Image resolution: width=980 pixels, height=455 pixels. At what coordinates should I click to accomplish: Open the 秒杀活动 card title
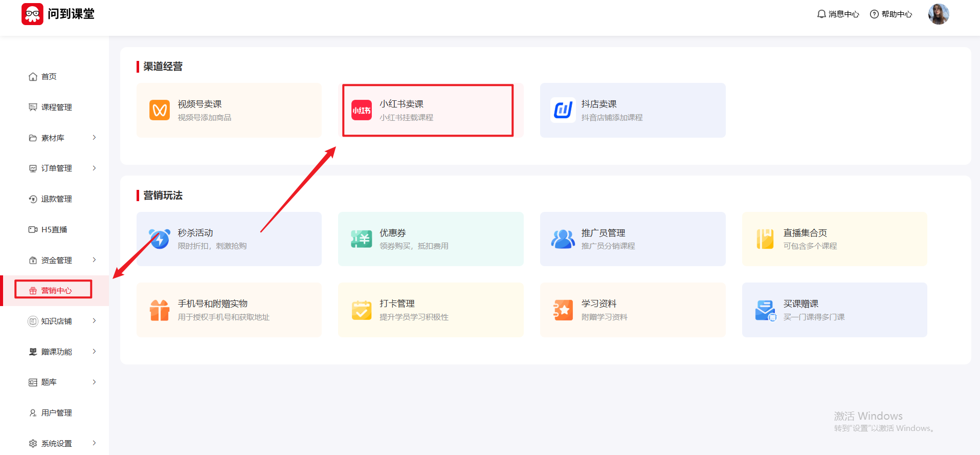pyautogui.click(x=195, y=233)
